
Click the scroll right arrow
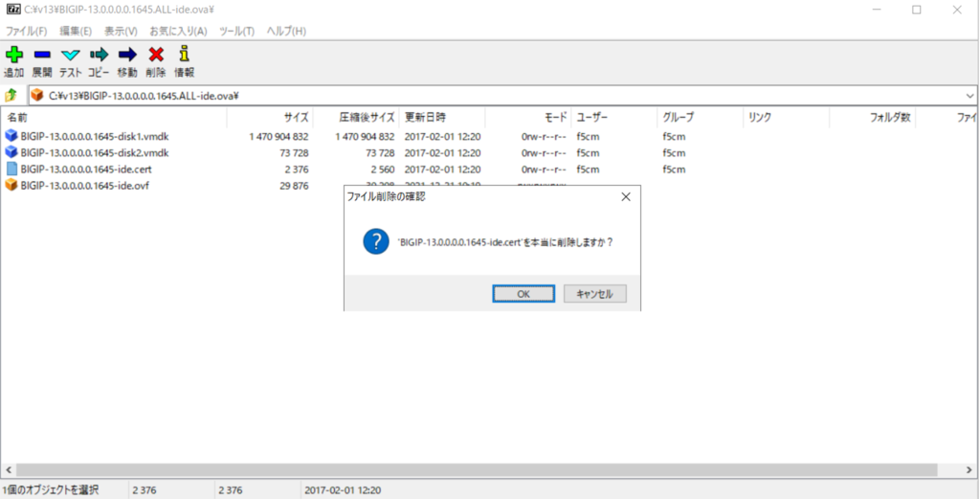(x=970, y=469)
